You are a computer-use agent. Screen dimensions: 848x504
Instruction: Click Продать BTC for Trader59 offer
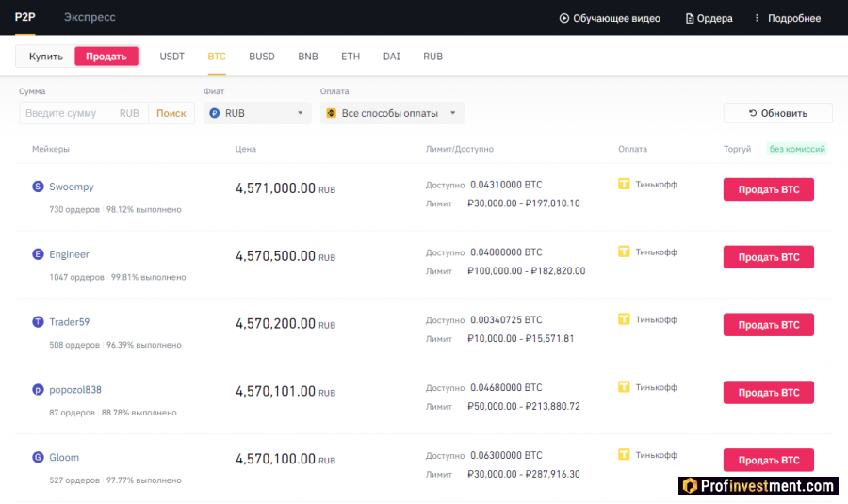[769, 324]
